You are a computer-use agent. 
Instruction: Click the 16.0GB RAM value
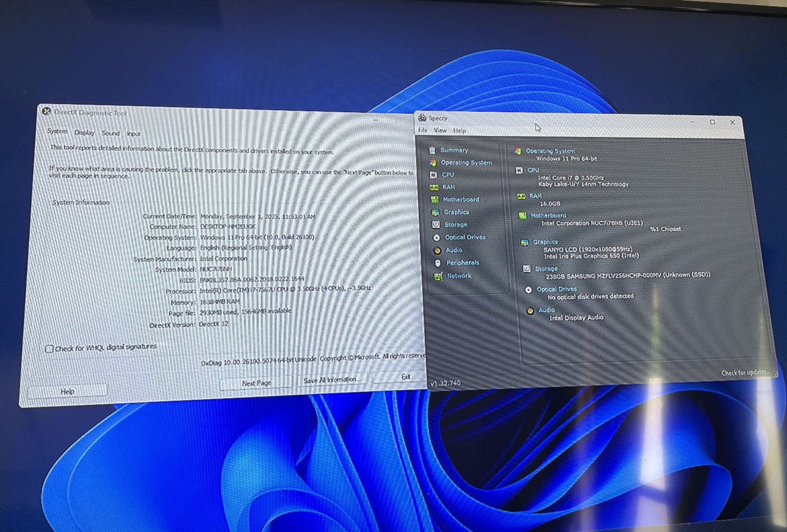(550, 203)
